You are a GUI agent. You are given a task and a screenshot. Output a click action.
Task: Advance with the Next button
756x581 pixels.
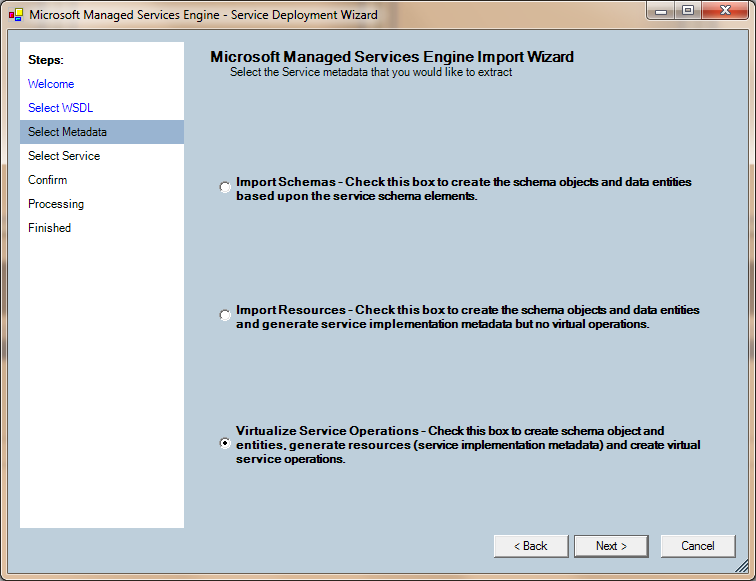point(611,546)
